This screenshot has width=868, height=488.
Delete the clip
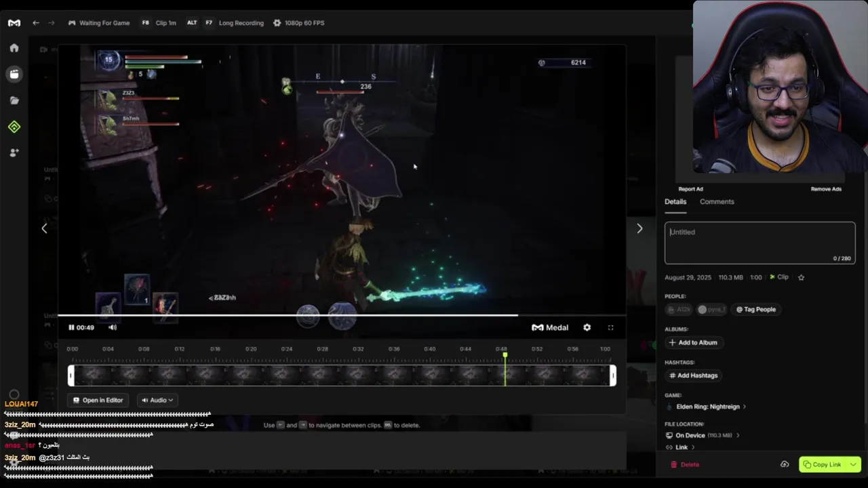(685, 464)
